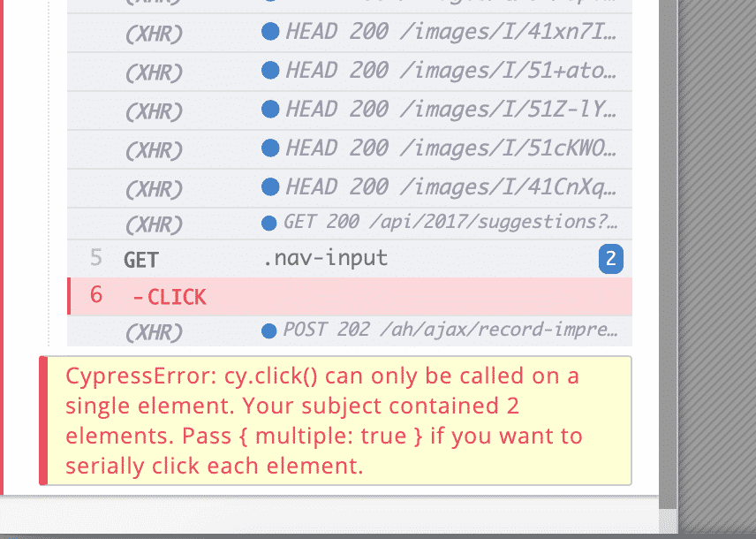Click command number 6 beside CLICK
Viewport: 756px width, 539px height.
(x=96, y=296)
